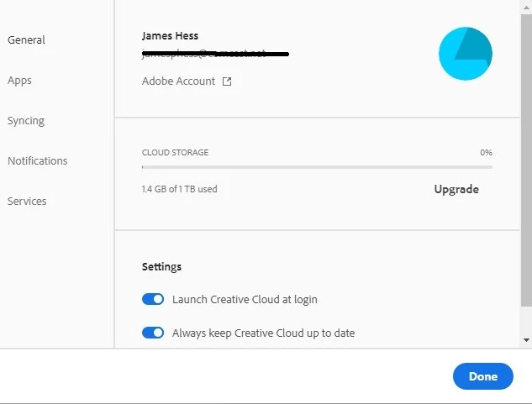The width and height of the screenshot is (532, 404).
Task: Click the external link icon beside Adobe Account
Action: point(227,81)
